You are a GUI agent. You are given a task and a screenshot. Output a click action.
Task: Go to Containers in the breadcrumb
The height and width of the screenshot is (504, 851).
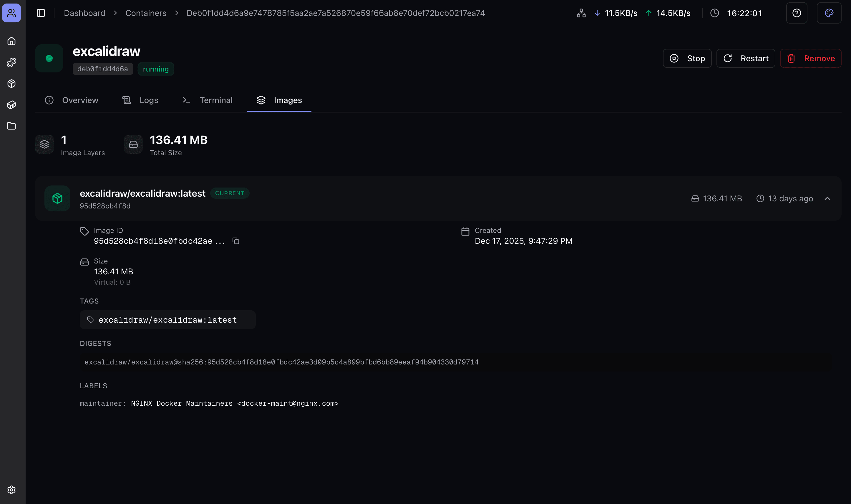click(146, 13)
